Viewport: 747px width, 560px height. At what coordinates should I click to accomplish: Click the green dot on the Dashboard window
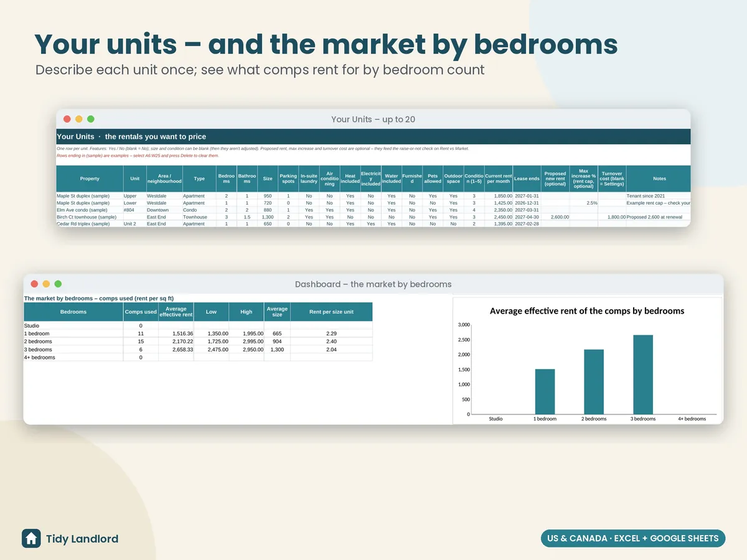tap(58, 284)
